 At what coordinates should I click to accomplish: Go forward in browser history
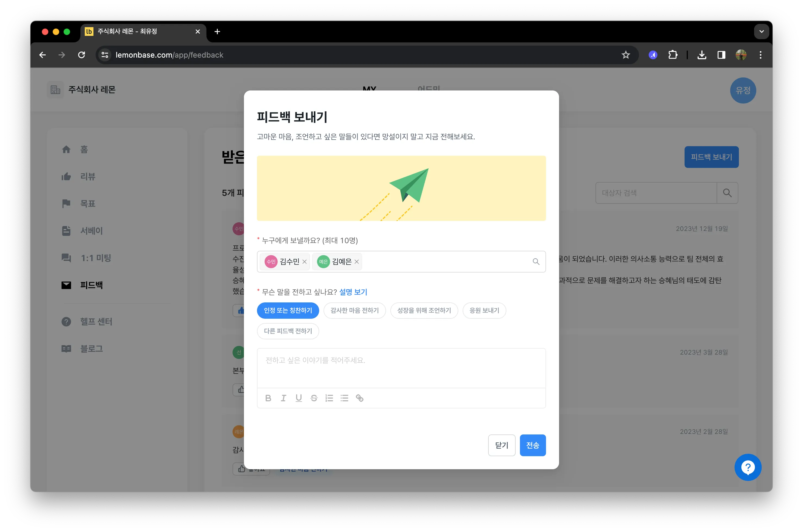tap(62, 55)
